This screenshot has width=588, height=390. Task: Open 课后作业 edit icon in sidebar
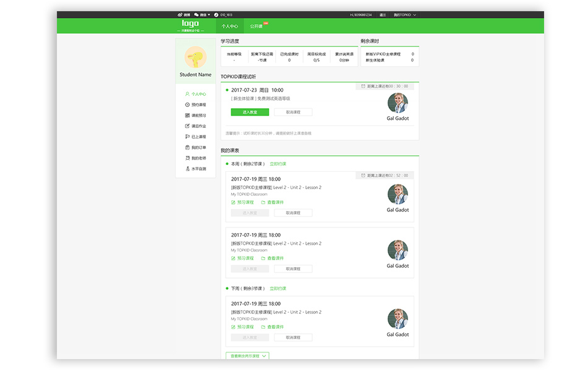point(187,126)
